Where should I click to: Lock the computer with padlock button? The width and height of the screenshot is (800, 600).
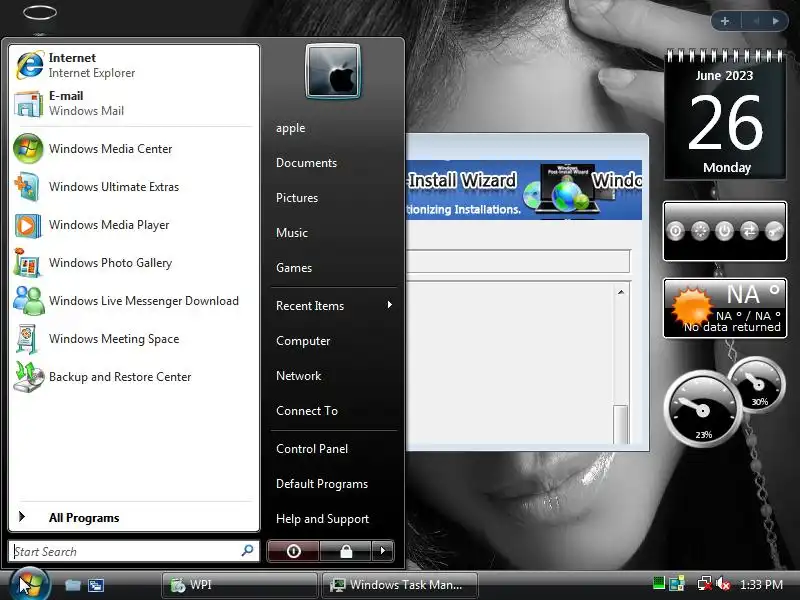point(345,551)
